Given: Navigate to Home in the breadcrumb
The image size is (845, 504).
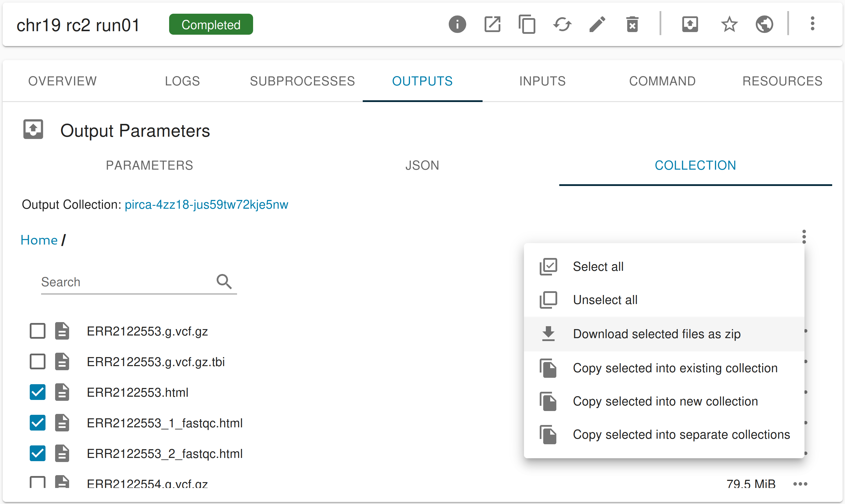Looking at the screenshot, I should [x=39, y=240].
